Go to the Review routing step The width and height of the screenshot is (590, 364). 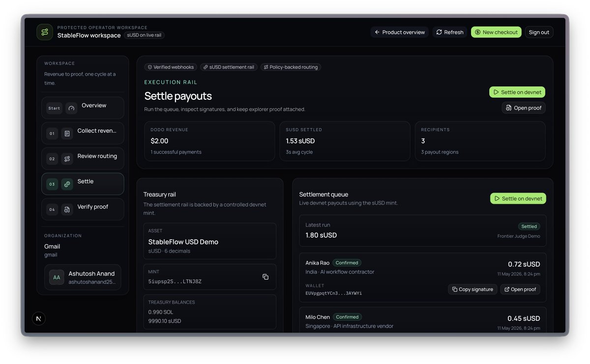[83, 159]
